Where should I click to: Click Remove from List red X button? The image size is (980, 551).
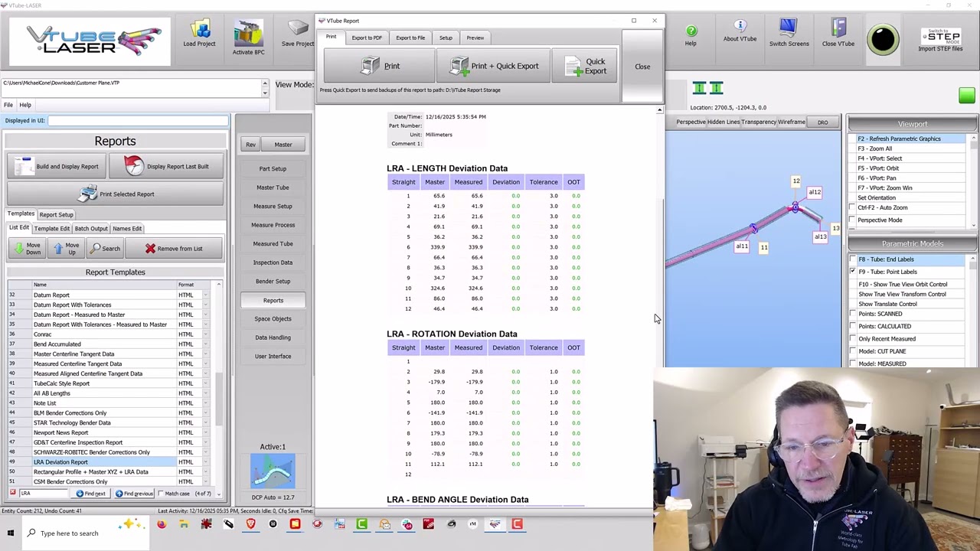(174, 249)
